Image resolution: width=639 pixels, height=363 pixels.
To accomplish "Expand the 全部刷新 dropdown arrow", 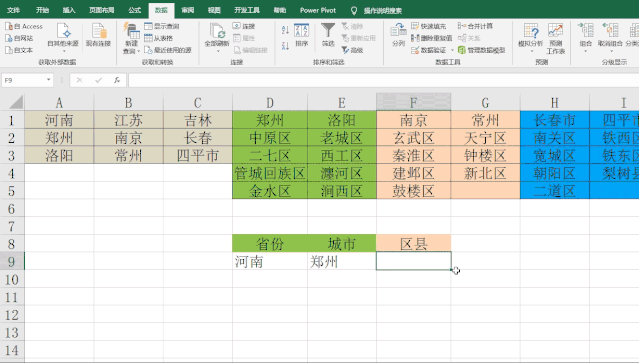I will (x=218, y=51).
